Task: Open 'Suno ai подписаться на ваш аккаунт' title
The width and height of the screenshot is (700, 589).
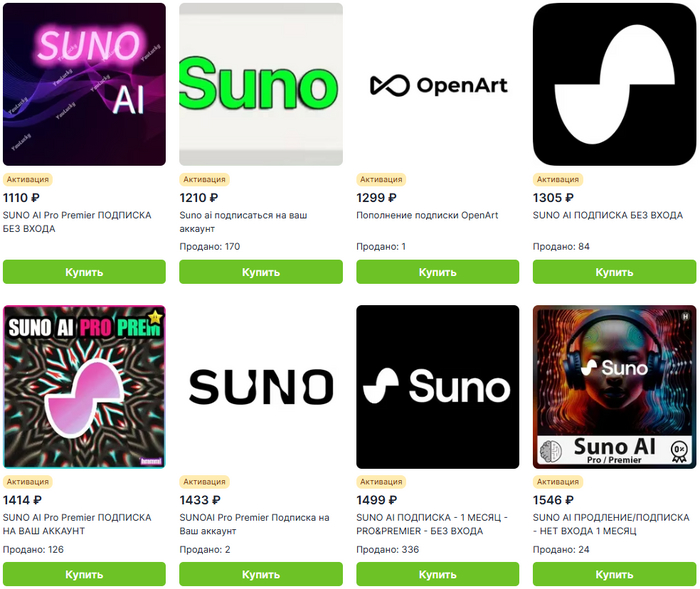Action: point(243,222)
